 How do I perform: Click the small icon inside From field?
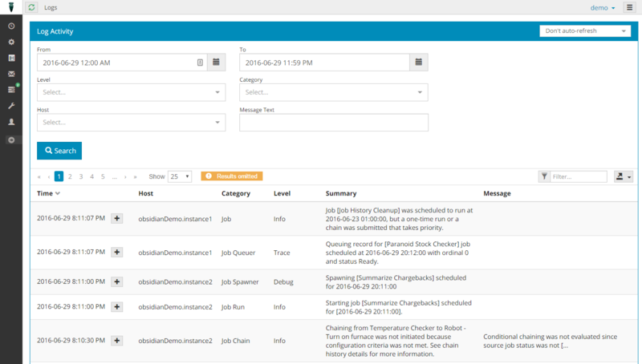[x=200, y=63]
